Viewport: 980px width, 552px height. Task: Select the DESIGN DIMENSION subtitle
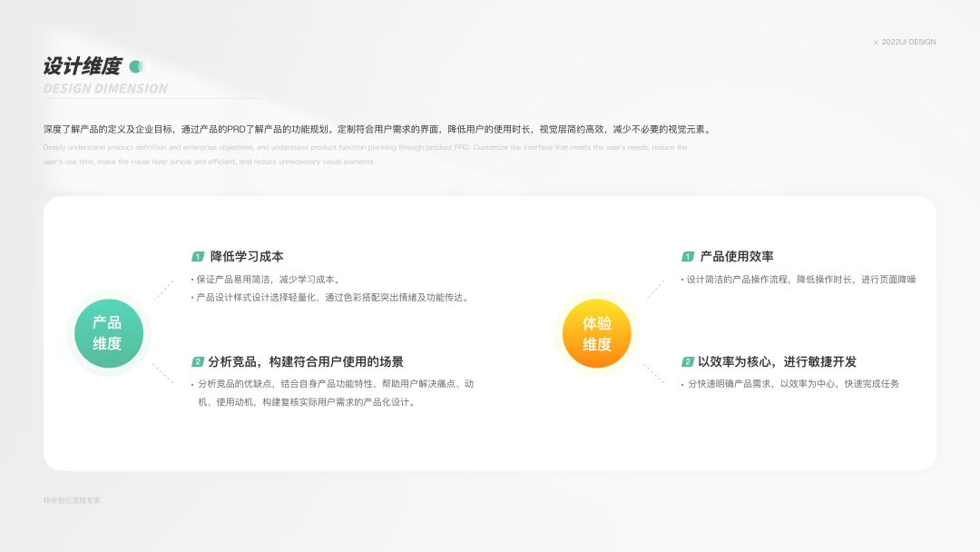click(x=105, y=88)
